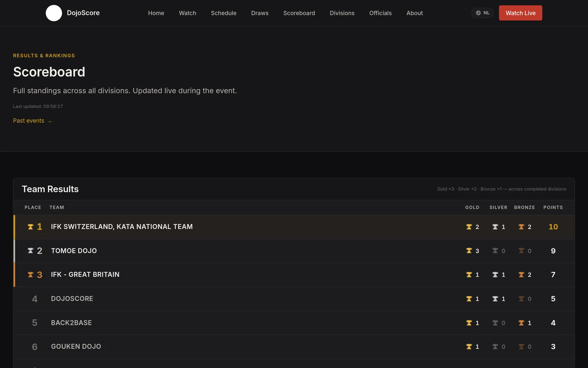Screen dimensions: 588x368
Task: Select the IFK - GREAT BRITAIN team name
Action: [x=85, y=275]
